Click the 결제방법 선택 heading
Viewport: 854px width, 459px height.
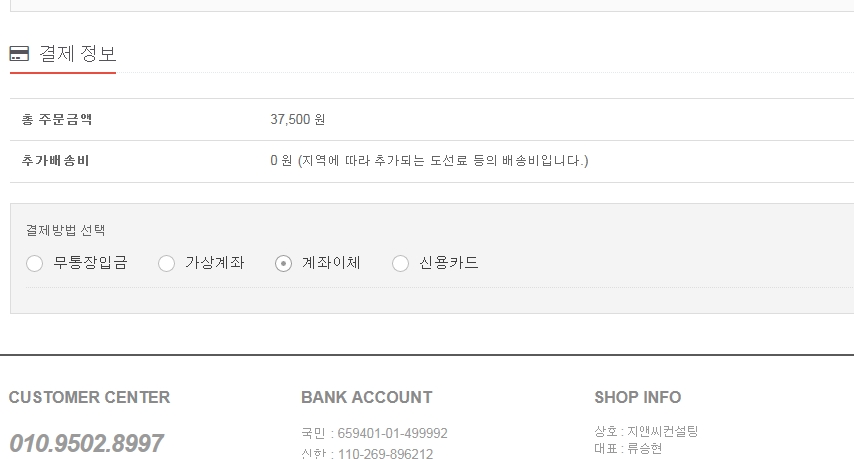point(65,230)
